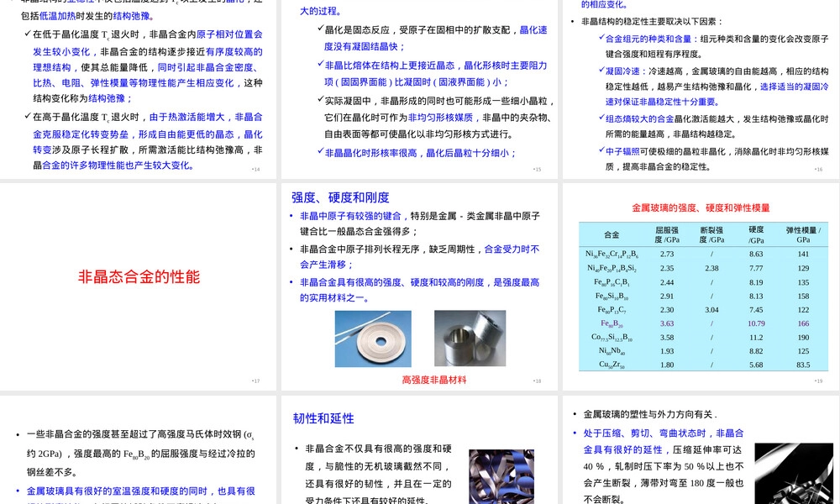This screenshot has width=840, height=504.
Task: Click the Ni60Nb40 alloy cell
Action: (612, 351)
